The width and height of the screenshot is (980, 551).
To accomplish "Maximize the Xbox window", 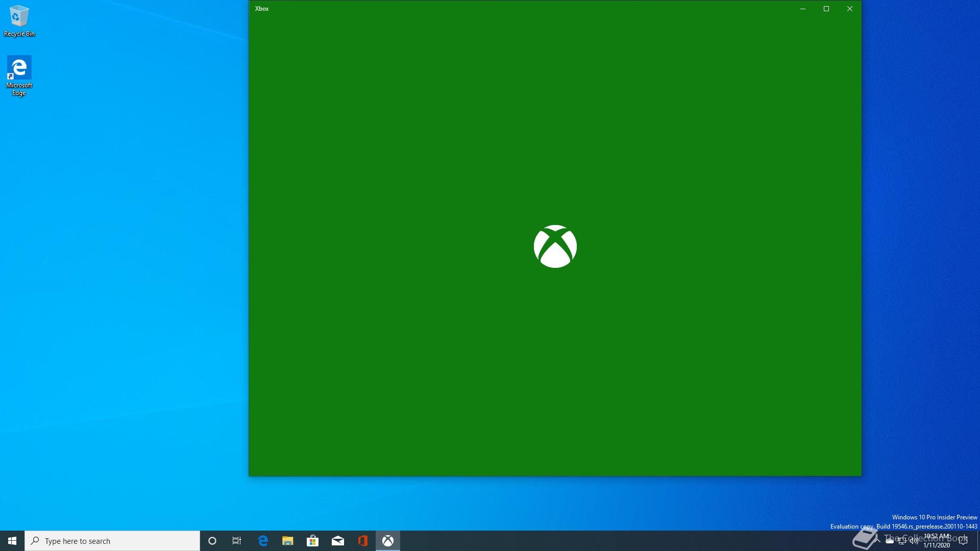I will (x=826, y=9).
